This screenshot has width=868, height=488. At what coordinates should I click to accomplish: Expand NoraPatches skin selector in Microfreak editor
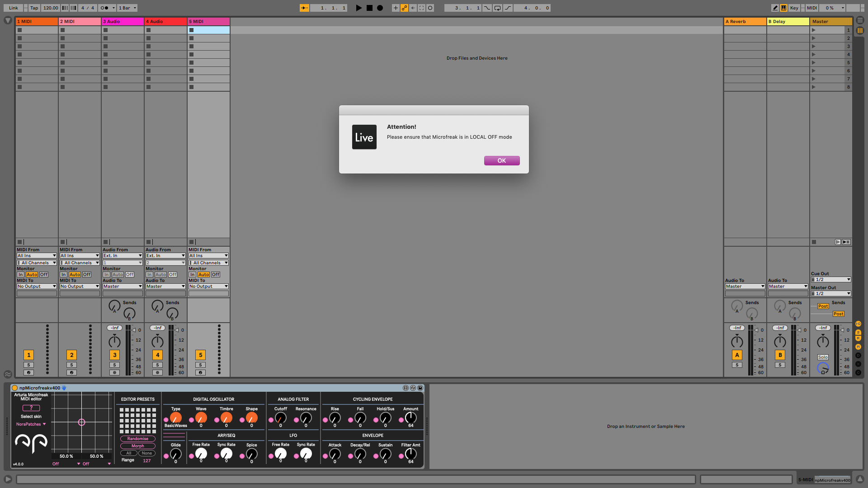31,424
